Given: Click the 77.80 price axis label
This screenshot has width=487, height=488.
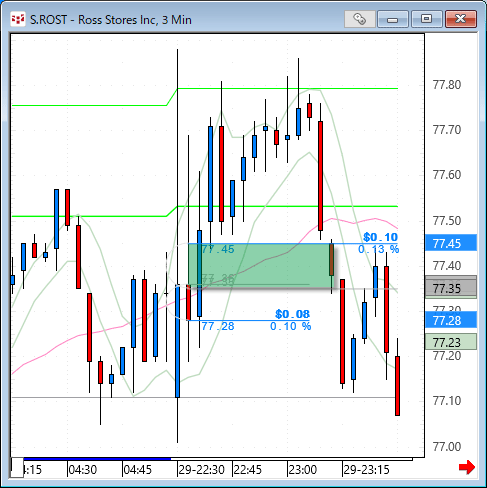Looking at the screenshot, I should (447, 85).
